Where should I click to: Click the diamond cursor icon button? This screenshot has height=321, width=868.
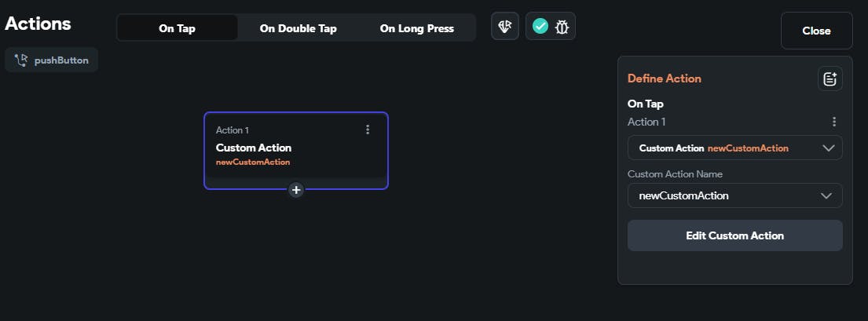(505, 27)
